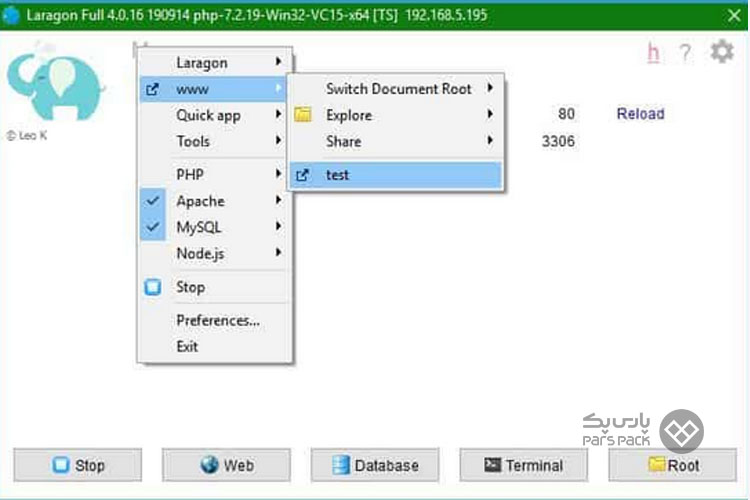The height and width of the screenshot is (500, 750).
Task: Click the folder icon beside Explore
Action: pyautogui.click(x=302, y=115)
